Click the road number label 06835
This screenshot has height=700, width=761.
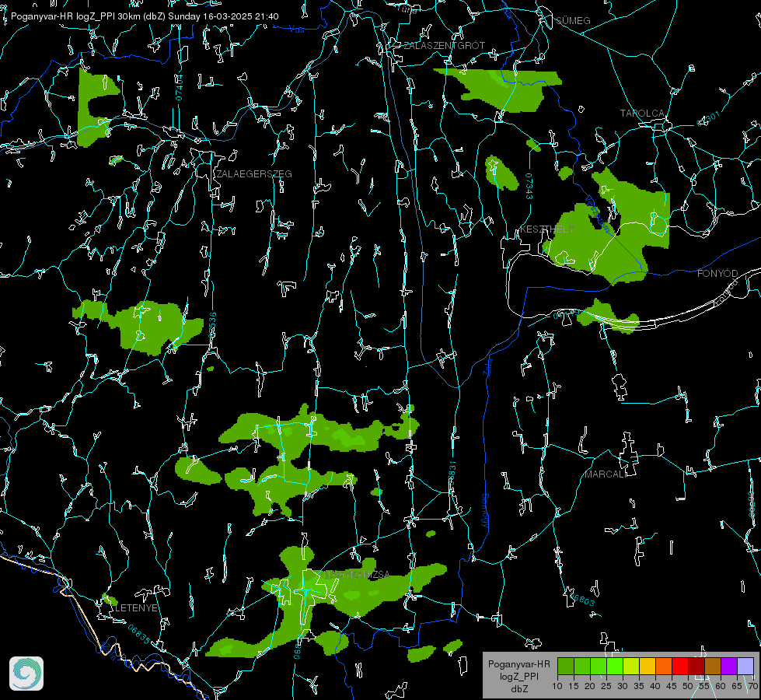[x=139, y=634]
